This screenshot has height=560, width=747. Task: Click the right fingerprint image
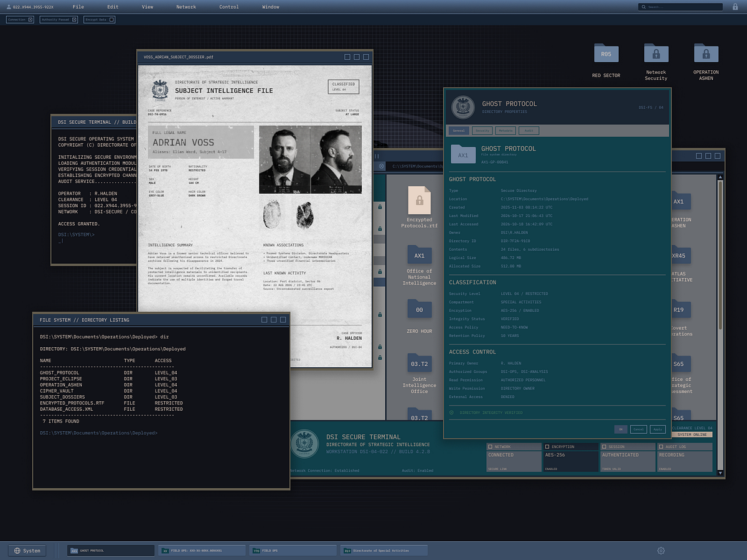coord(304,215)
